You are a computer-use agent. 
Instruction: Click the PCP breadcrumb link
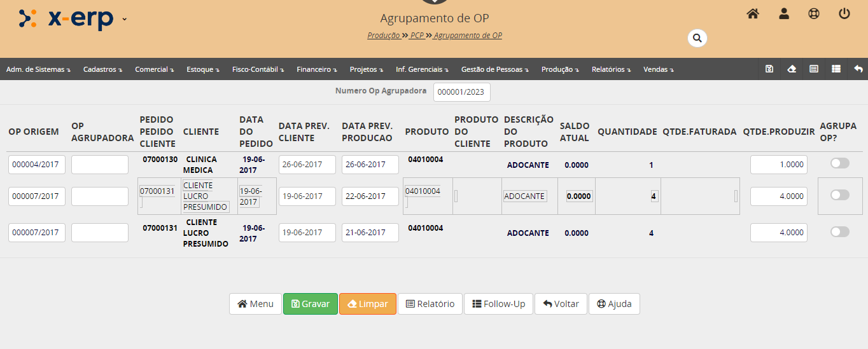(x=417, y=36)
